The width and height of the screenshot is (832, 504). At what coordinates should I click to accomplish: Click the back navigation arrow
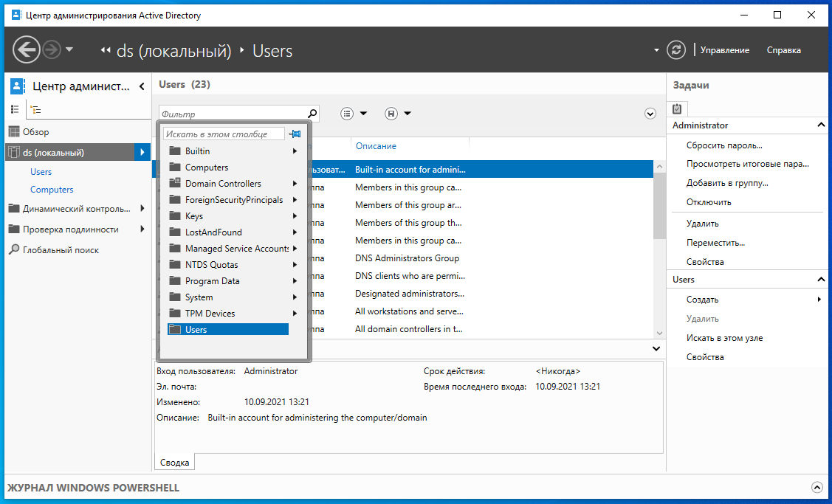point(27,50)
